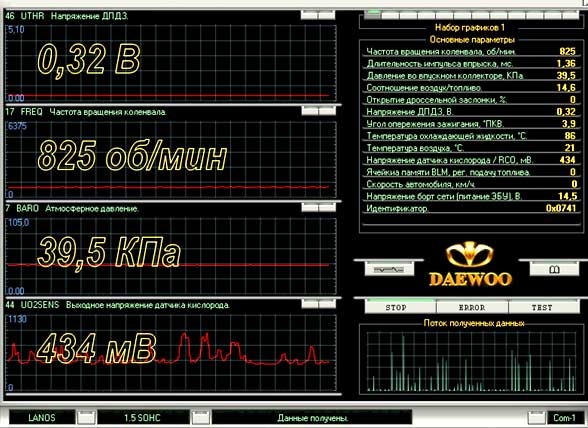Click the waveform graph icon button

coord(389,269)
